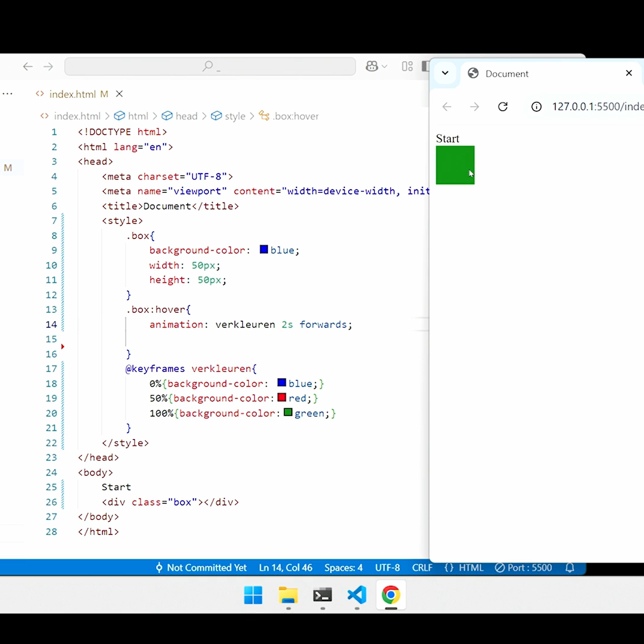Open the Windows Start menu

(x=253, y=595)
